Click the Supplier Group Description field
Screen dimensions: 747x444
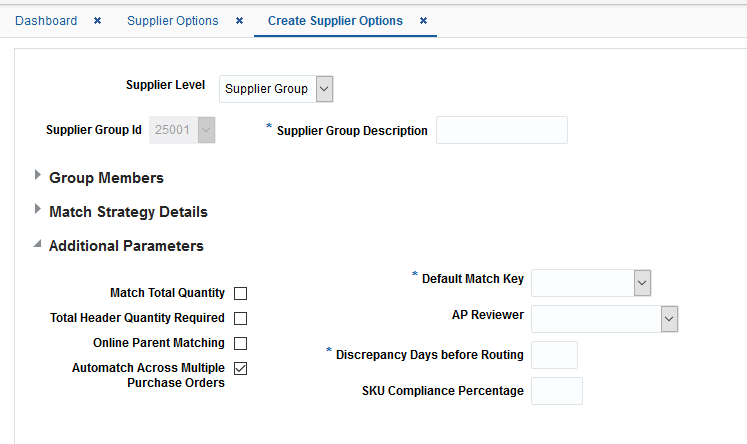pyautogui.click(x=501, y=130)
